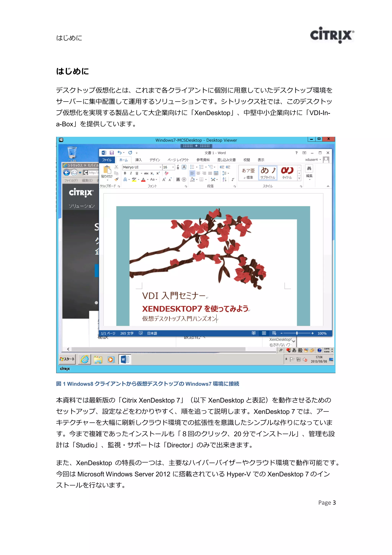Click the xduser4 account name

[x=311, y=160]
